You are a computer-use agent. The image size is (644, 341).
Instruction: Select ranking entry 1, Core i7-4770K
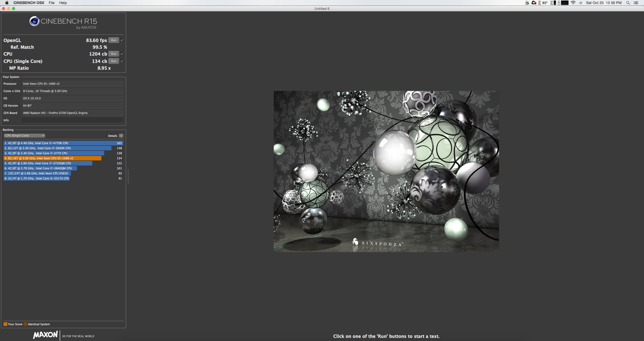[63, 143]
